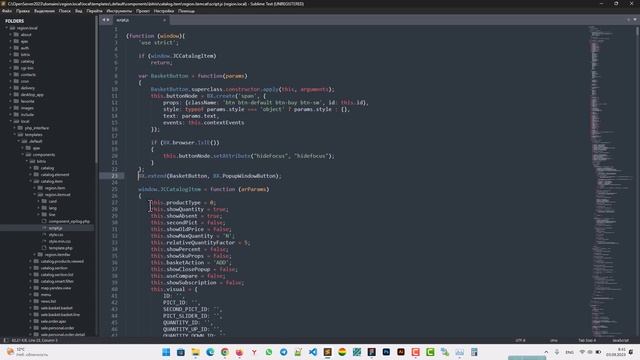Open Firefox icon in taskbar
This screenshot has height=360, width=640.
tap(239, 352)
